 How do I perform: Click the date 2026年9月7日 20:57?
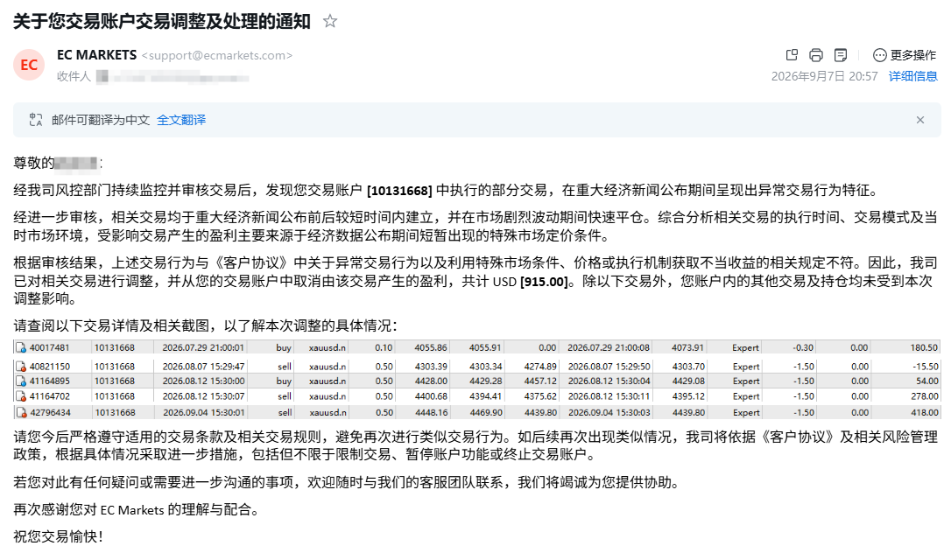(x=824, y=76)
